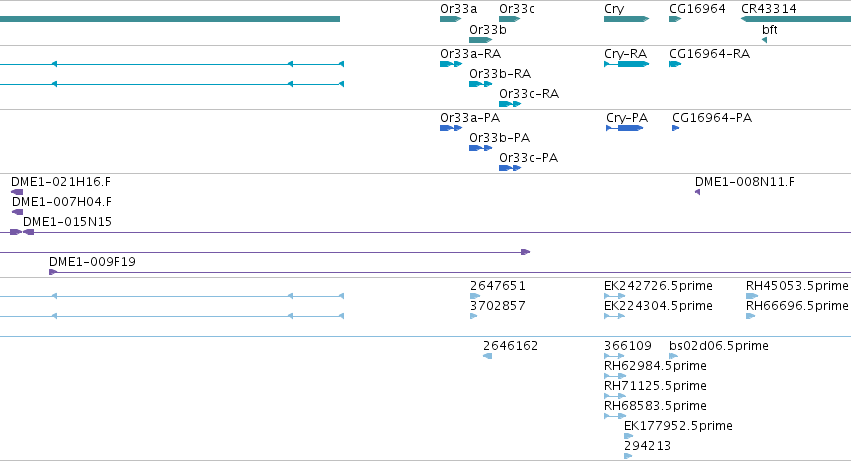This screenshot has height=461, width=851.
Task: Click the EK224304.5prime EST label
Action: (658, 306)
